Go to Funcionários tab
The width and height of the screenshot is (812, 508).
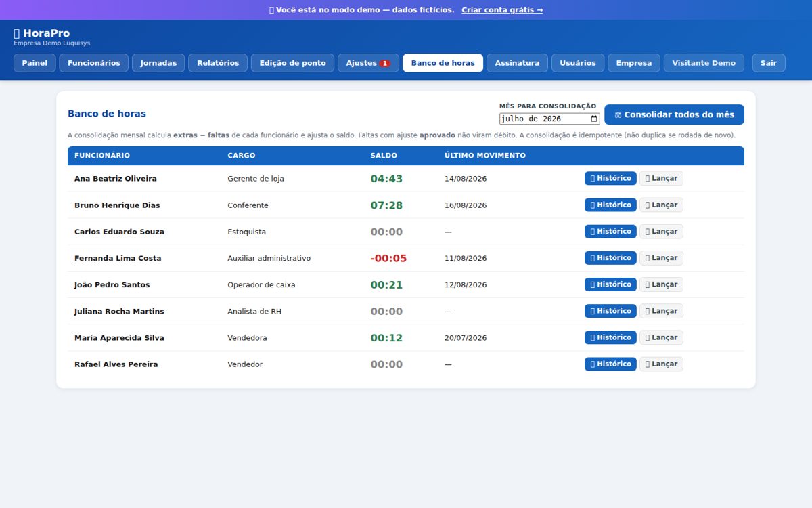click(94, 63)
